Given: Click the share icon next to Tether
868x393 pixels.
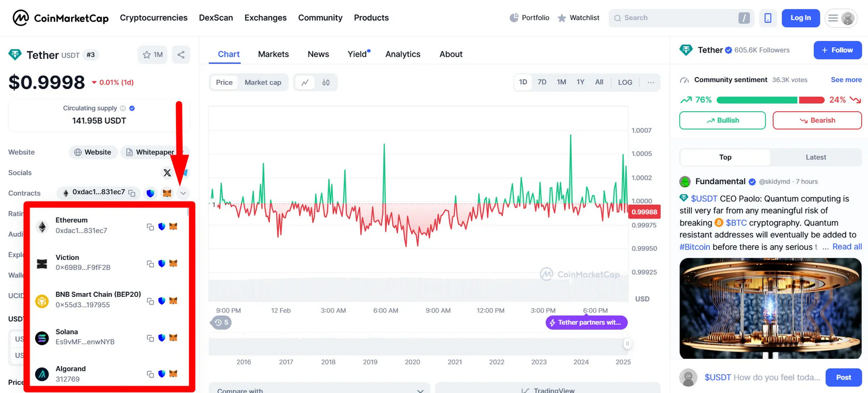Looking at the screenshot, I should point(181,55).
